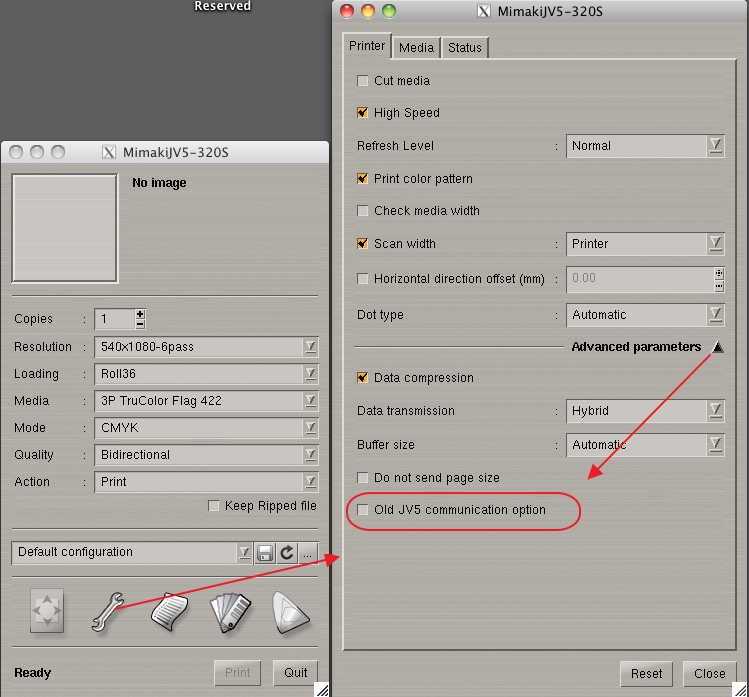Increase the Copies stepper value
The image size is (749, 697).
click(x=140, y=314)
